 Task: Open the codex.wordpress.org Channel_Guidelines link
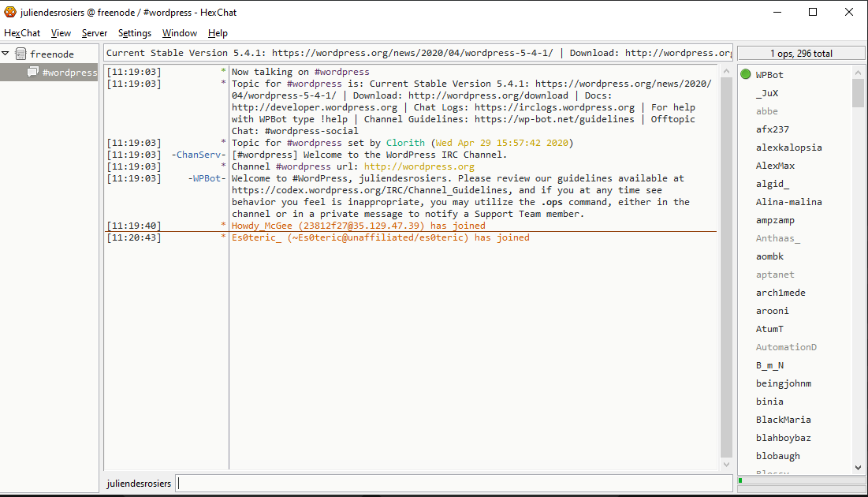369,190
